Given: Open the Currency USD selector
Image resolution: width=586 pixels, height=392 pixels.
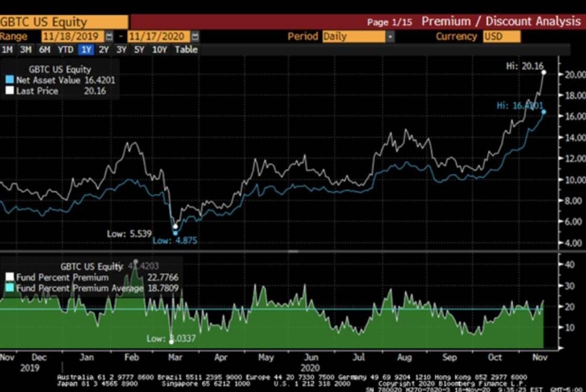Looking at the screenshot, I should click(501, 37).
